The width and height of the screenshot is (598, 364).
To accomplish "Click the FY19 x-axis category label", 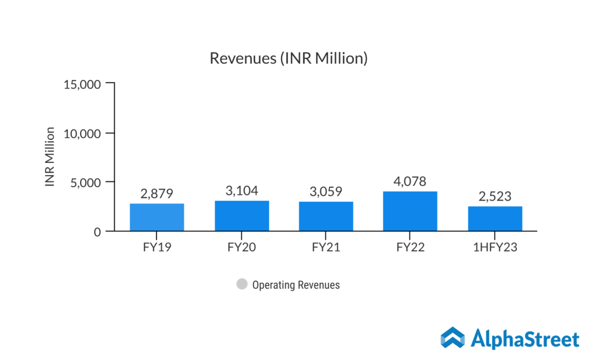I will coord(157,247).
